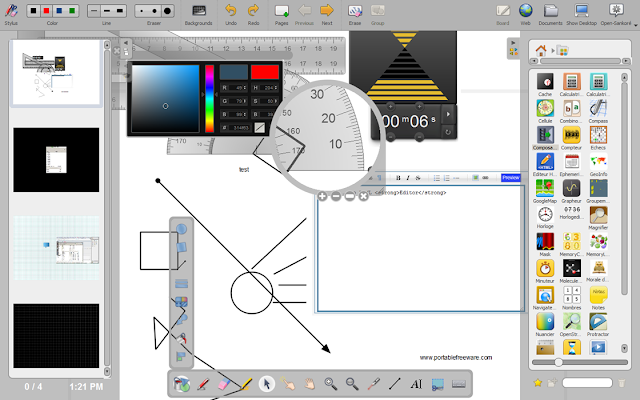Click the Undo button
The height and width of the screenshot is (400, 640).
tap(231, 15)
